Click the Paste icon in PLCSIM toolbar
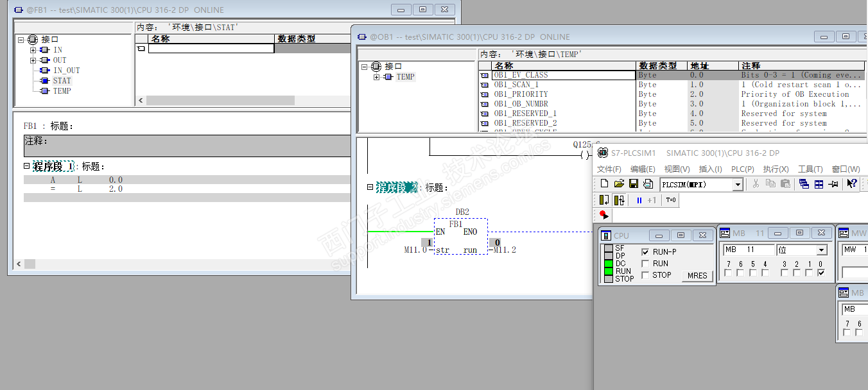The width and height of the screenshot is (868, 390). coord(785,184)
